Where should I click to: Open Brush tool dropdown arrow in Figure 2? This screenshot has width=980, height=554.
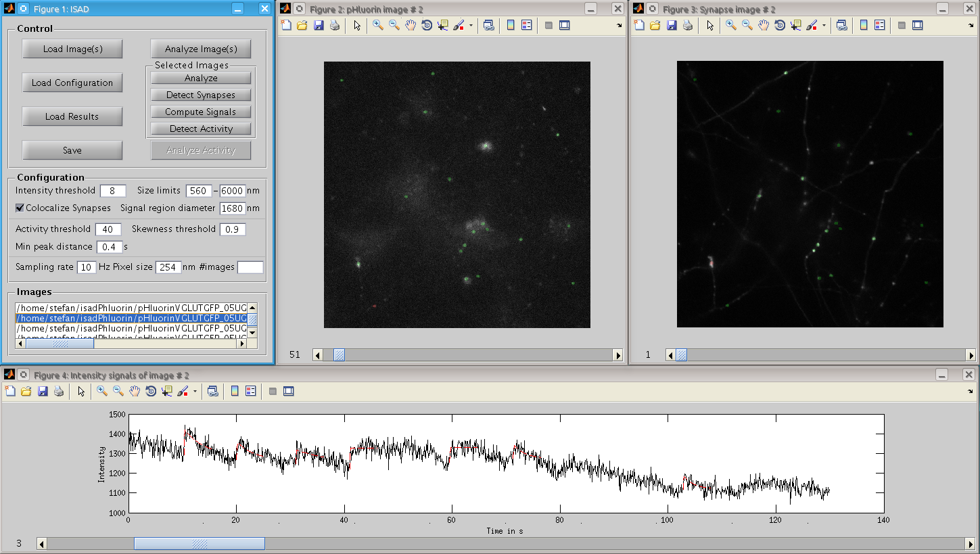point(471,26)
